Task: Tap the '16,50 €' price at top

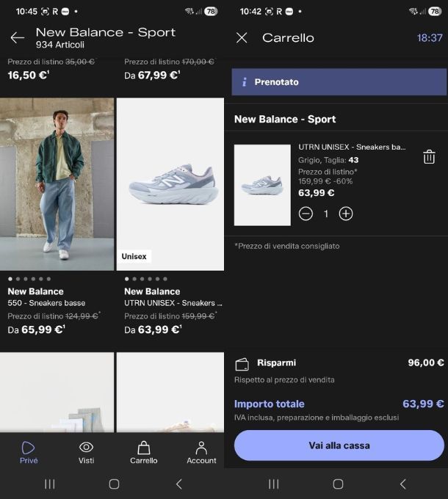Action: click(x=29, y=75)
